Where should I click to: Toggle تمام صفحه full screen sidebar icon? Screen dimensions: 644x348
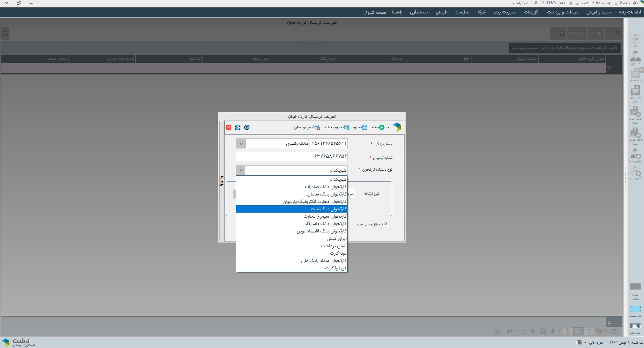coord(635,311)
